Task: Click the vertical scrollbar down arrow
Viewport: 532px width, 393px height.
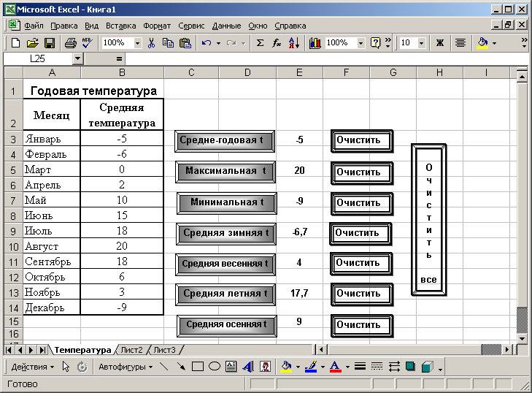Action: click(523, 338)
